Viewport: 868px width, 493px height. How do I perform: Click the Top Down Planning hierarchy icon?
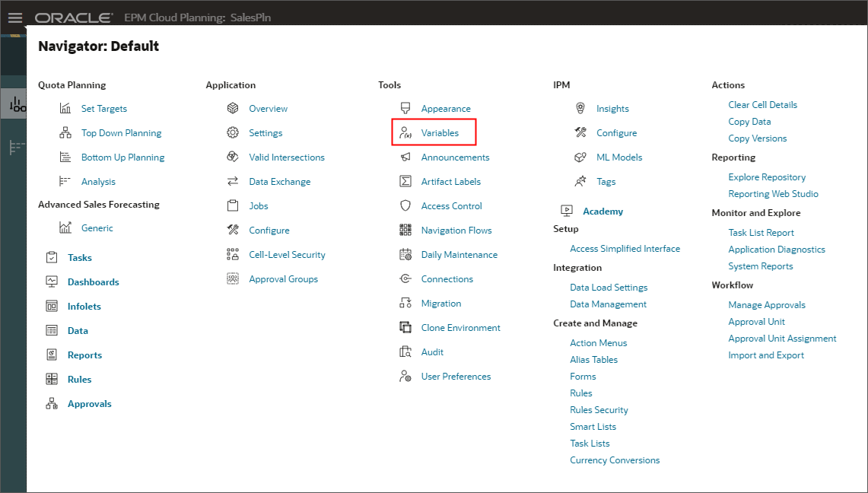65,132
